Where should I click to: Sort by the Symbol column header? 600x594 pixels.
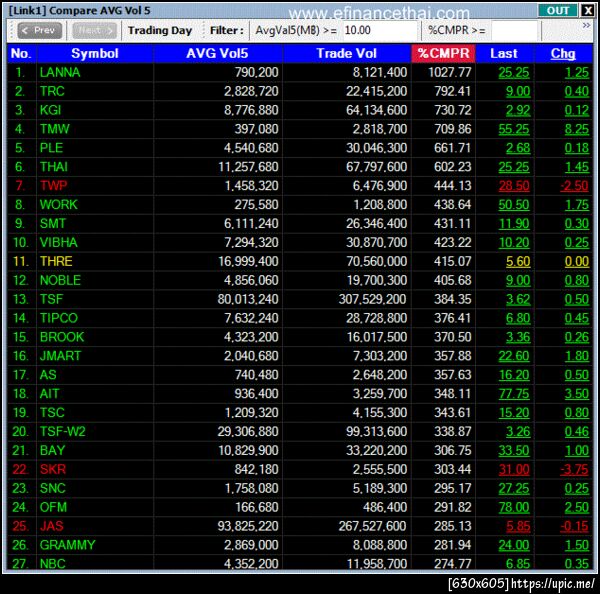(95, 53)
